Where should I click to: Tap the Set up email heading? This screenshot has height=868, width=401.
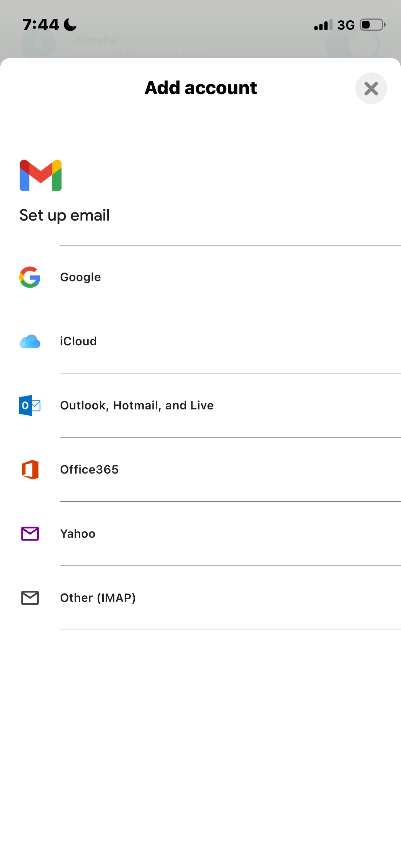[x=65, y=216]
